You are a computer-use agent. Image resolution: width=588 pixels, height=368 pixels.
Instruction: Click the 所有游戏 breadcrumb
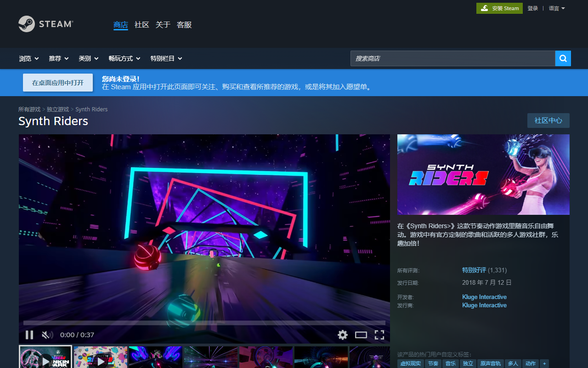(29, 109)
